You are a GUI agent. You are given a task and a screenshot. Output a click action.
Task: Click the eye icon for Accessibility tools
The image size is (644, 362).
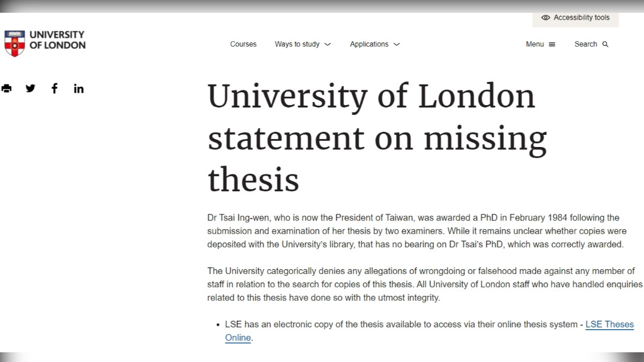point(546,18)
